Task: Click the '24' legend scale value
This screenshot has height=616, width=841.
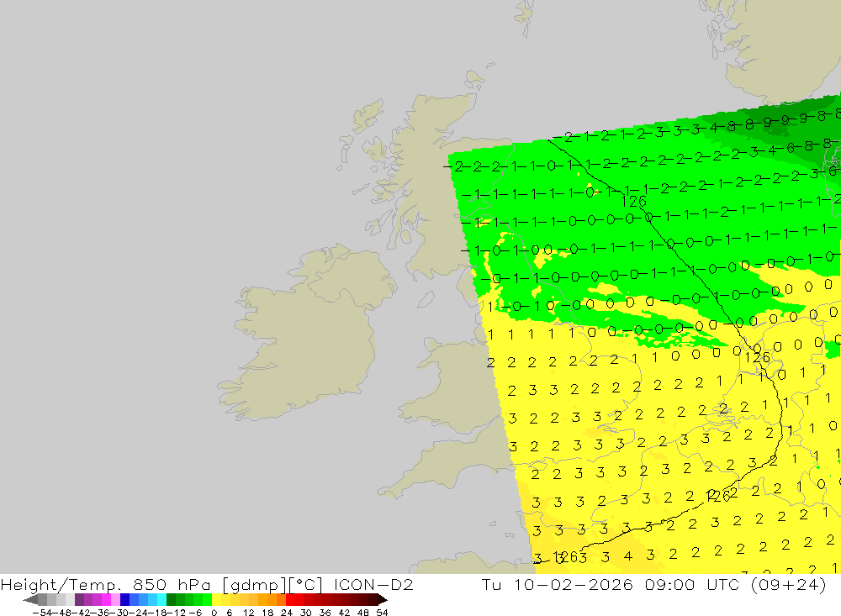Action: tap(287, 613)
